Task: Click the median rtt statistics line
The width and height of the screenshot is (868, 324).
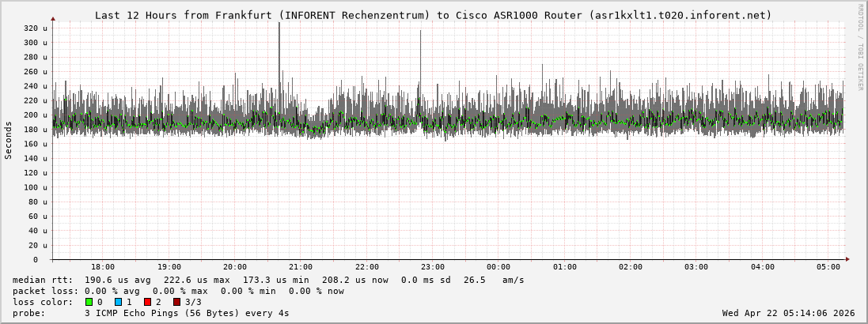Action: point(268,280)
